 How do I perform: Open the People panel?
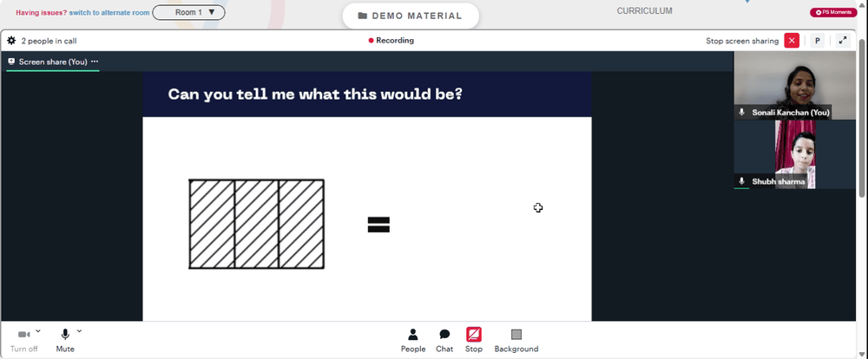coord(413,340)
